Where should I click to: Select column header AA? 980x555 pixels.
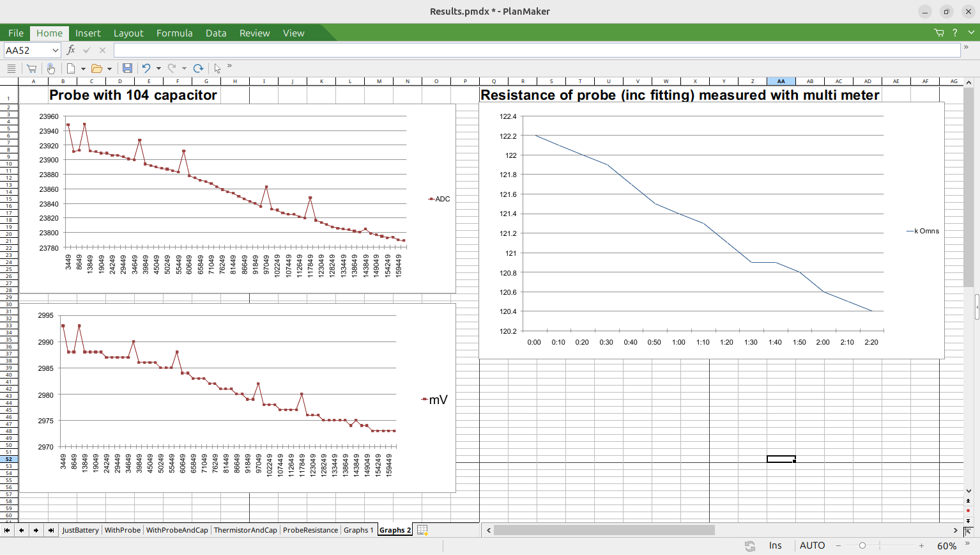click(x=781, y=81)
